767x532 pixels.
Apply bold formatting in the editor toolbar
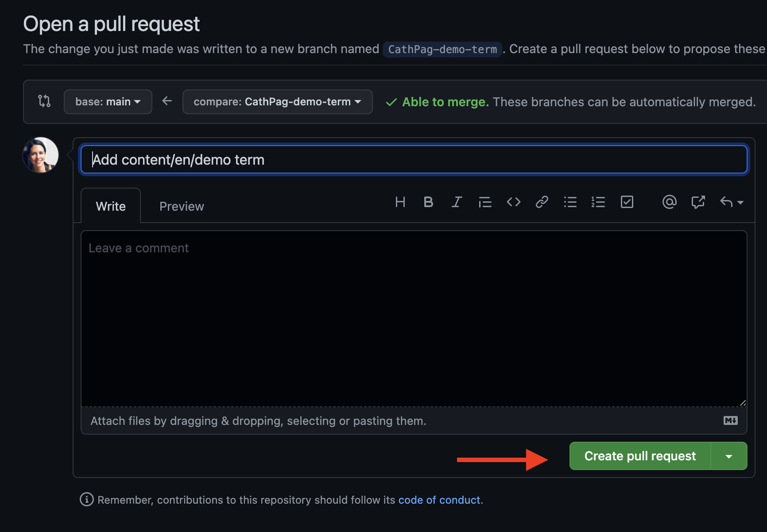click(428, 202)
